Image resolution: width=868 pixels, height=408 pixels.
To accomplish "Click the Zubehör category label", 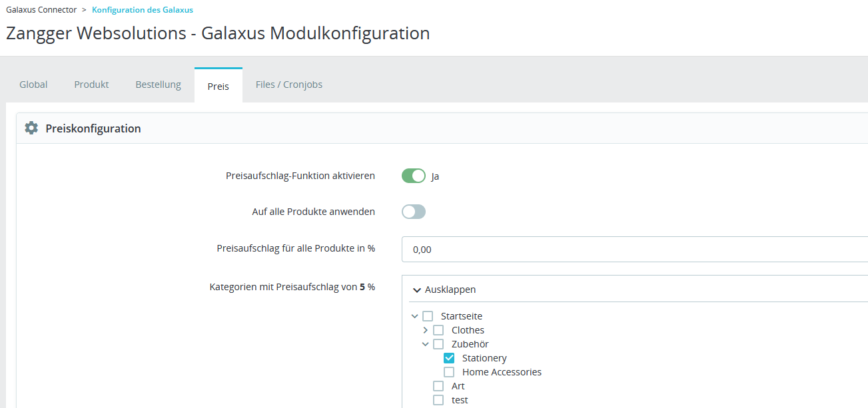I will [x=470, y=344].
